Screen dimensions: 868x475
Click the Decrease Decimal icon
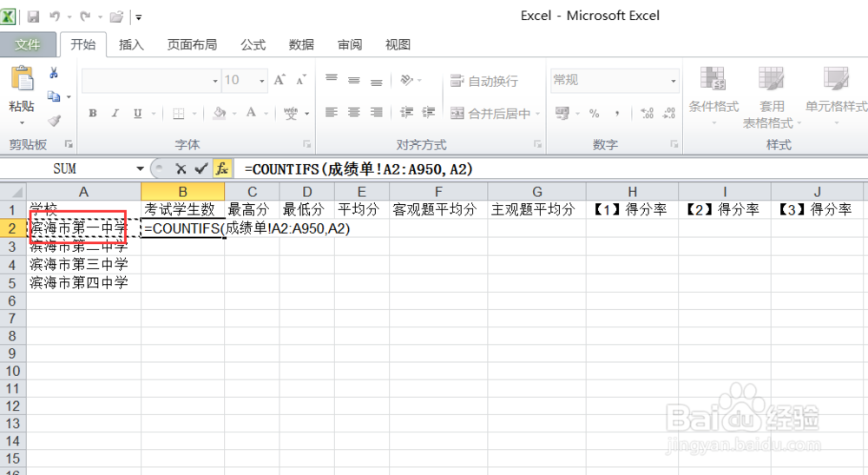tap(669, 113)
